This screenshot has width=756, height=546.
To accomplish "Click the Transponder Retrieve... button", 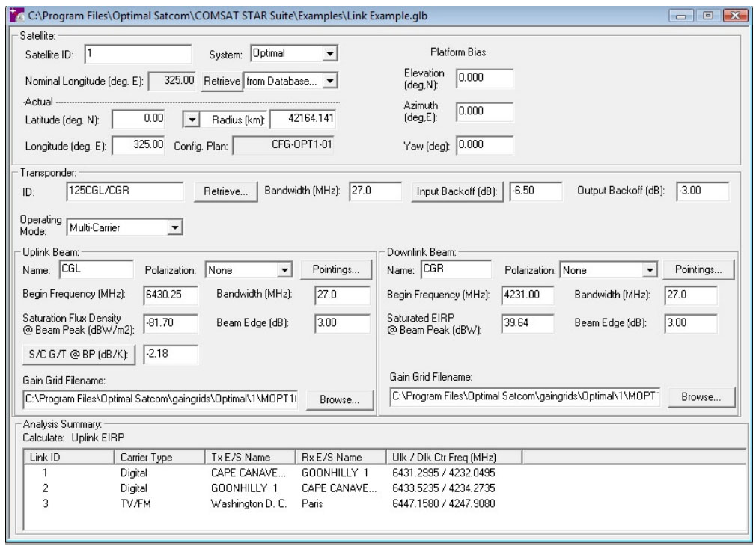I will point(225,191).
